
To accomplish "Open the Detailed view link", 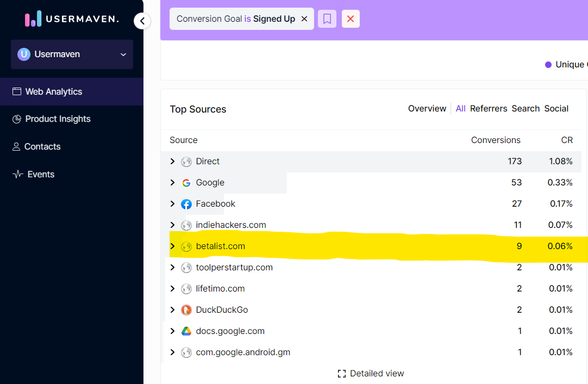I will click(371, 374).
